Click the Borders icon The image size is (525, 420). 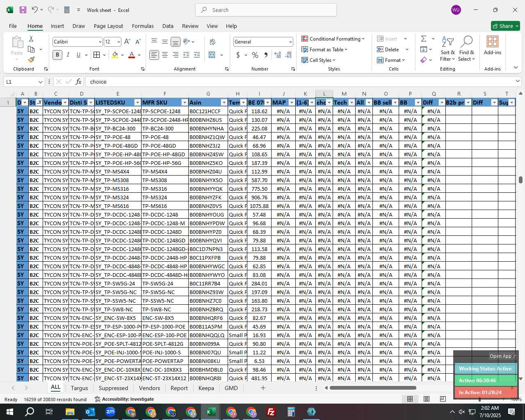(96, 55)
